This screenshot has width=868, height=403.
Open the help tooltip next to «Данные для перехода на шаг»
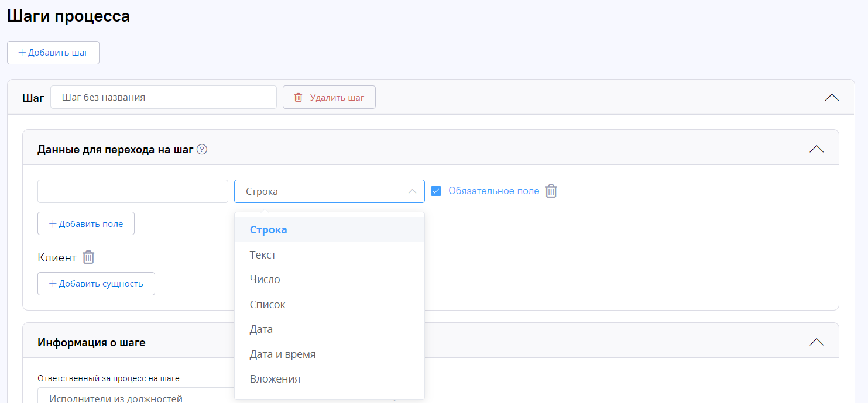click(201, 149)
